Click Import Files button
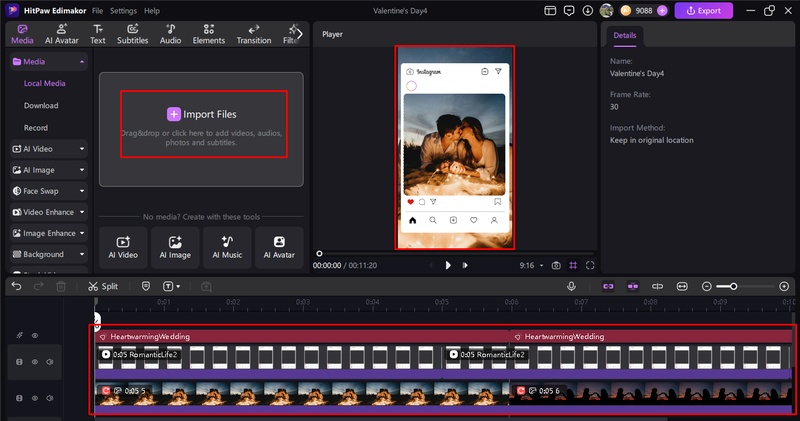Image resolution: width=800 pixels, height=421 pixels. (x=202, y=114)
